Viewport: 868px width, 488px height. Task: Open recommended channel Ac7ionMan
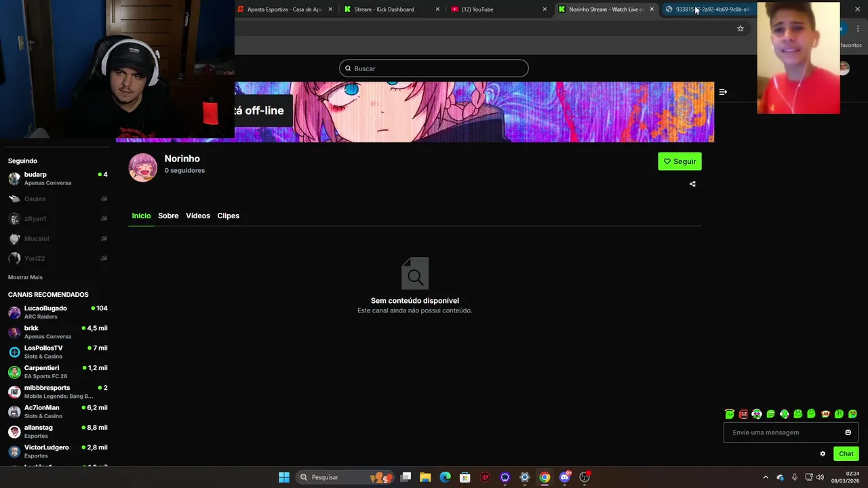(58, 411)
